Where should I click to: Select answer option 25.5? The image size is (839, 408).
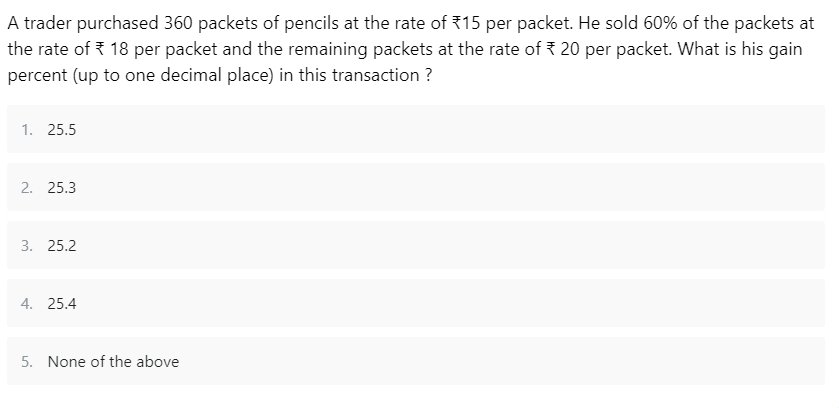coord(416,129)
